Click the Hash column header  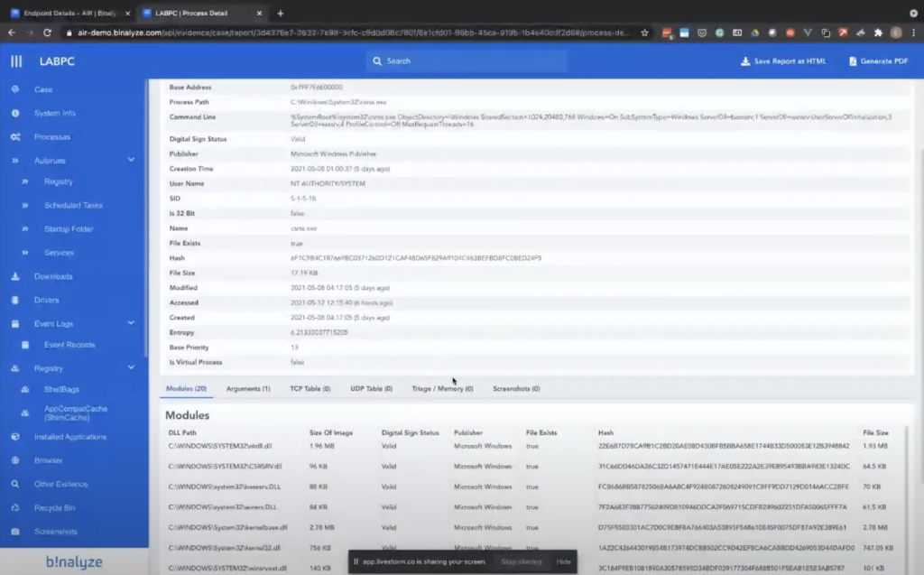point(605,432)
